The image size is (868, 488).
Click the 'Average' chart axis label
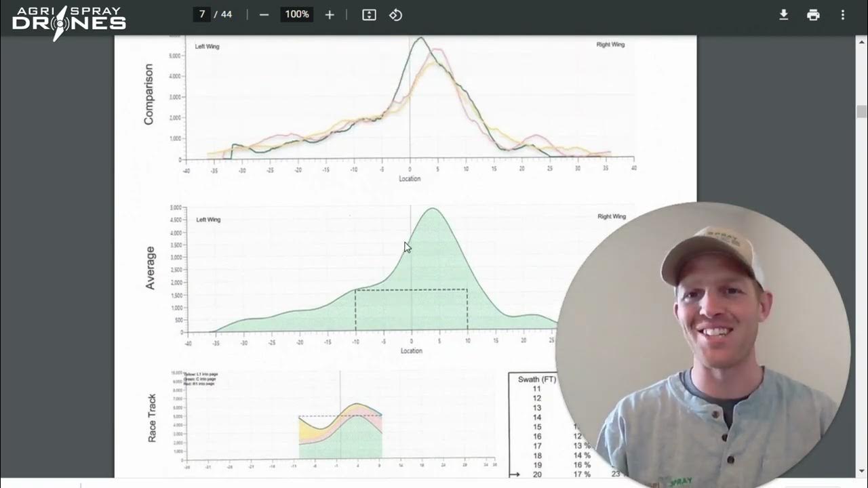(151, 268)
